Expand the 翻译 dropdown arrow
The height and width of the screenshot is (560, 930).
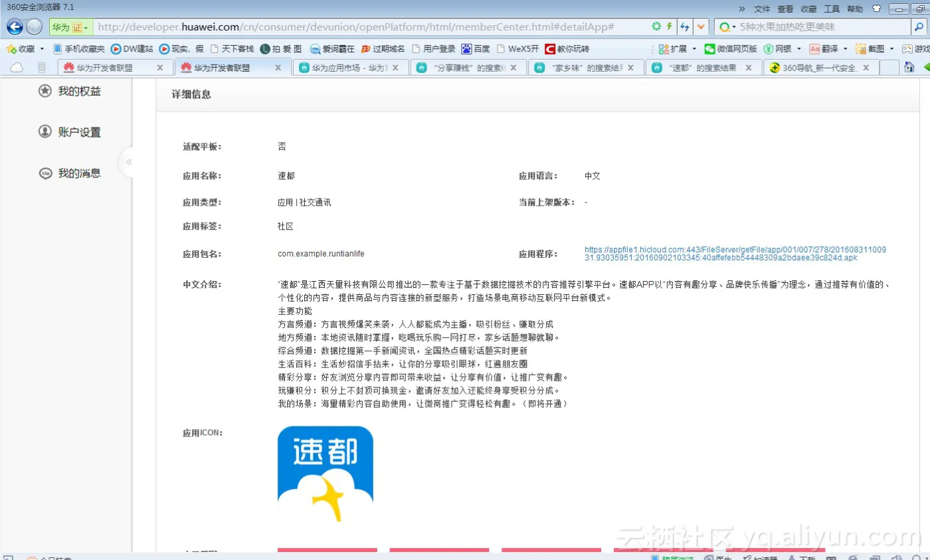(845, 48)
